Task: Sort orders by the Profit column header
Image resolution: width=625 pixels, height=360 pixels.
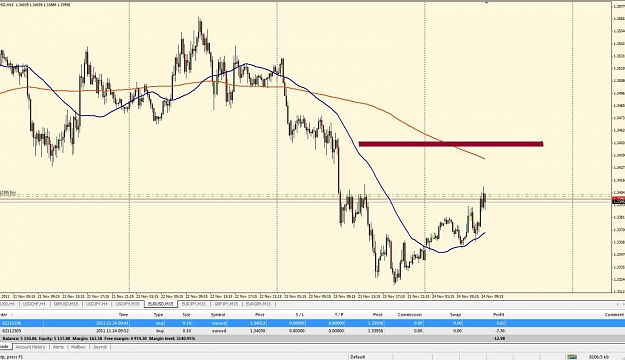Action: tap(499, 315)
